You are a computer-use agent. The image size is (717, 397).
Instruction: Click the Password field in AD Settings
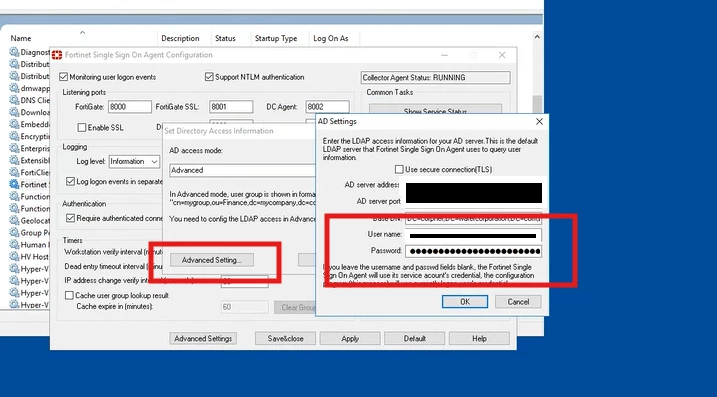coord(473,251)
